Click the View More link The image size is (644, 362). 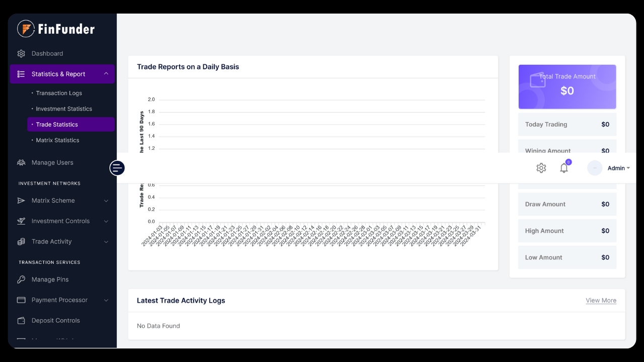pos(601,301)
